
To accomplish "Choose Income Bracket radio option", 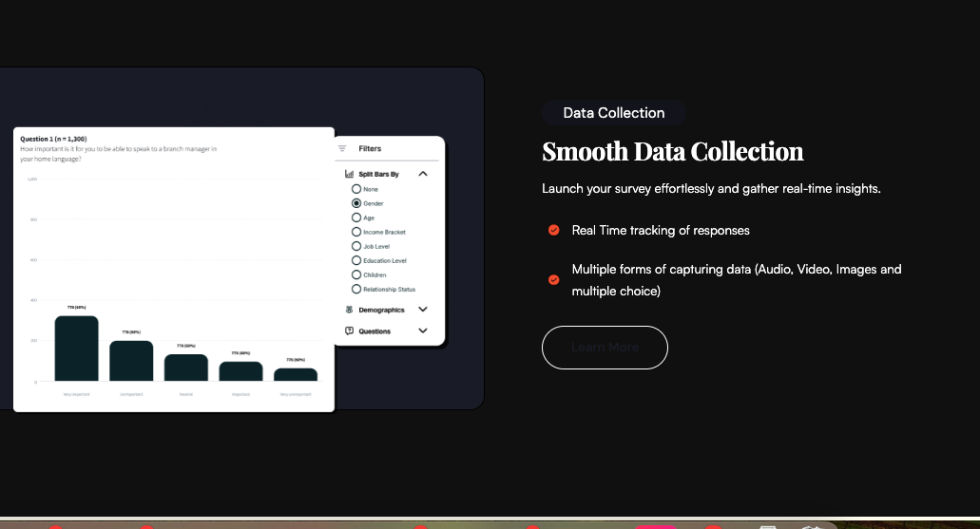I will [356, 232].
